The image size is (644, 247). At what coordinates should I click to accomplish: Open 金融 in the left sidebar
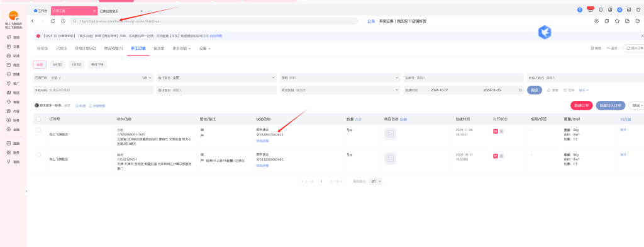tap(13, 129)
